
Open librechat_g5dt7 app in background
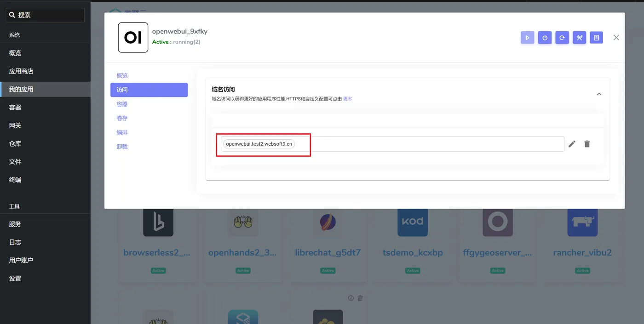click(328, 253)
